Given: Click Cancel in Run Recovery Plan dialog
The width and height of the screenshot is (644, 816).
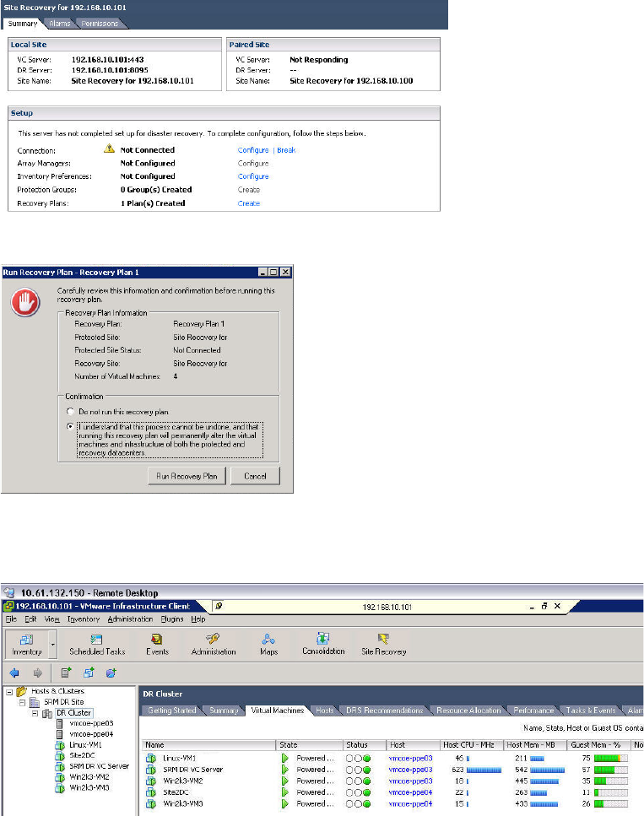Looking at the screenshot, I should [255, 476].
